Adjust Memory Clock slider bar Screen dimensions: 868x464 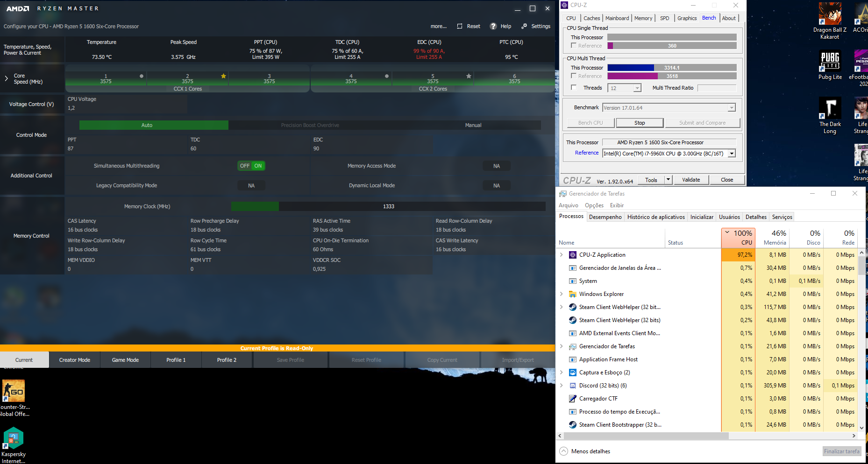388,206
